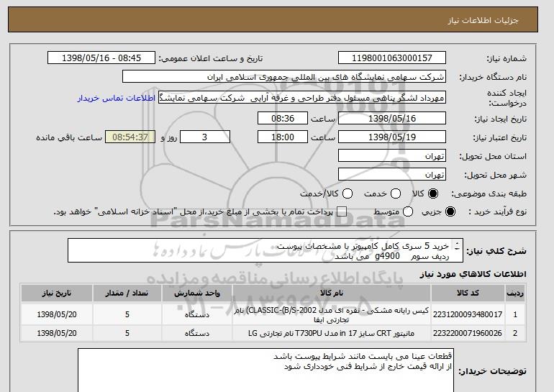Click the remaining time counter 08:54:37
The width and height of the screenshot is (554, 392).
click(x=130, y=137)
